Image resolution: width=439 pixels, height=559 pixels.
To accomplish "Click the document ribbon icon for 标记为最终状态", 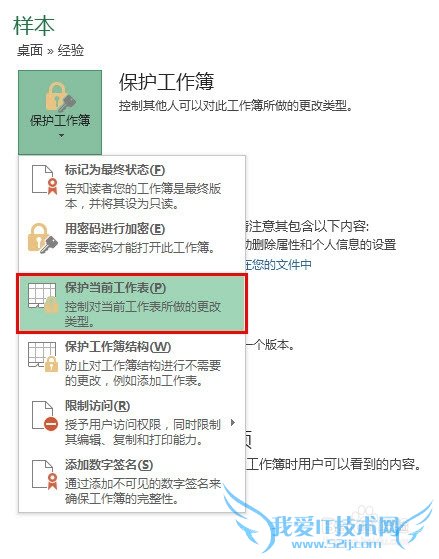I will tap(45, 180).
